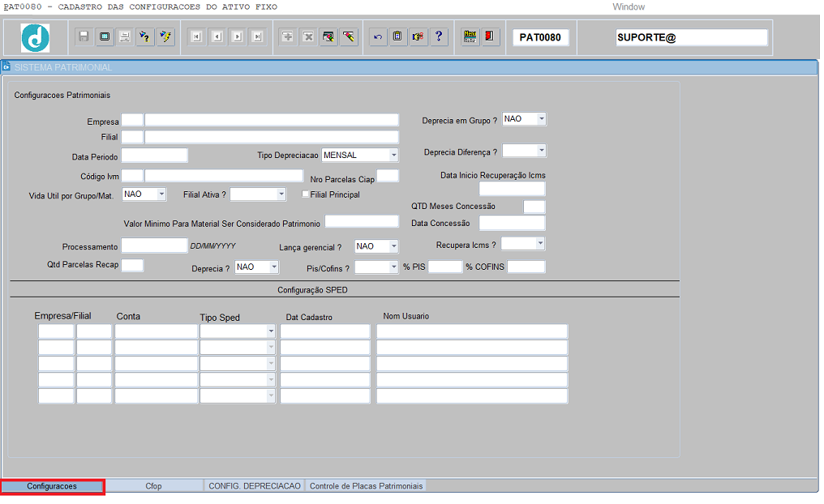Switch to the Cfop tab

[153, 486]
